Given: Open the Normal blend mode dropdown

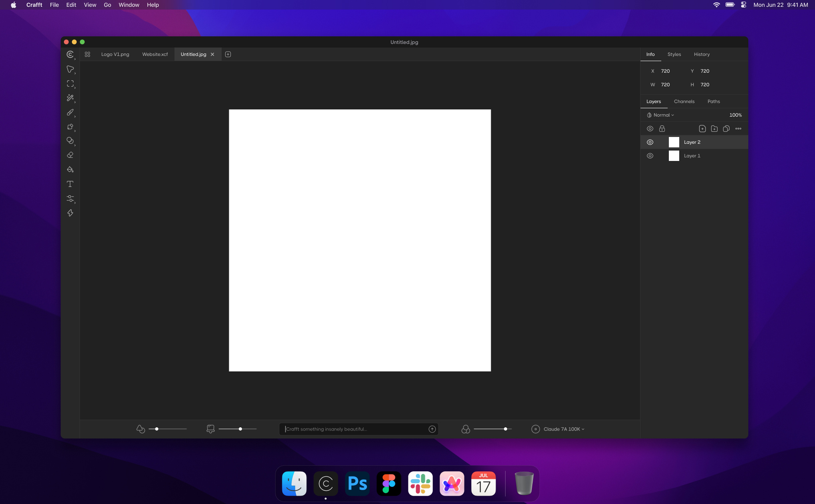Looking at the screenshot, I should [x=661, y=115].
